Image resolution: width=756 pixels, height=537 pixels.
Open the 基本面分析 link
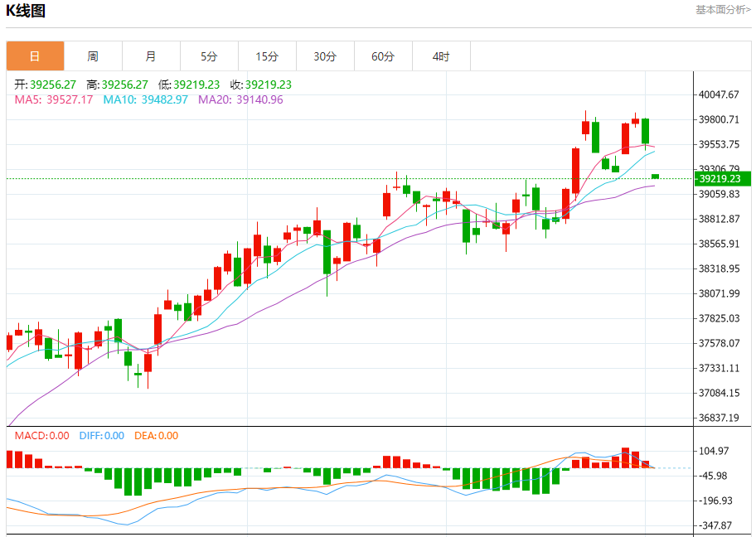pos(723,10)
